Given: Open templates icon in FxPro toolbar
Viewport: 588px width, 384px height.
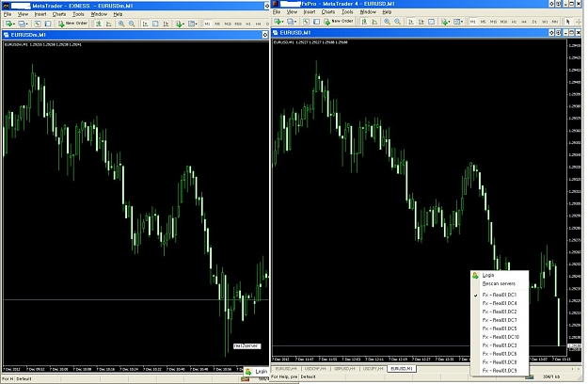Looking at the screenshot, I should tap(456, 22).
